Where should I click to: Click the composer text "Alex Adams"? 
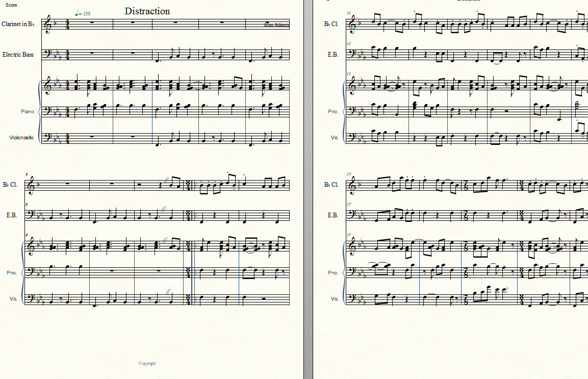[x=276, y=25]
